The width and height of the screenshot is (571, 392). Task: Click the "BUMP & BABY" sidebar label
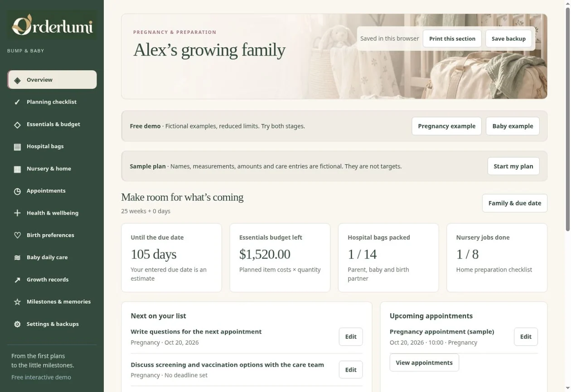pyautogui.click(x=26, y=51)
